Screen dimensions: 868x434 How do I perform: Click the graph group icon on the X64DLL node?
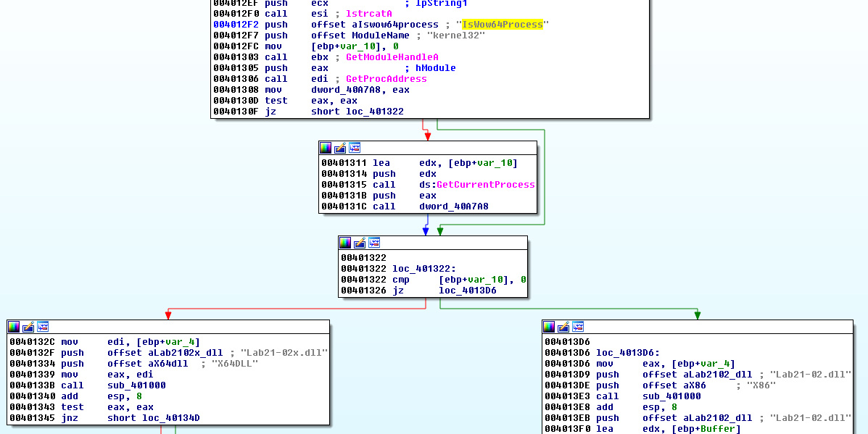pos(43,327)
